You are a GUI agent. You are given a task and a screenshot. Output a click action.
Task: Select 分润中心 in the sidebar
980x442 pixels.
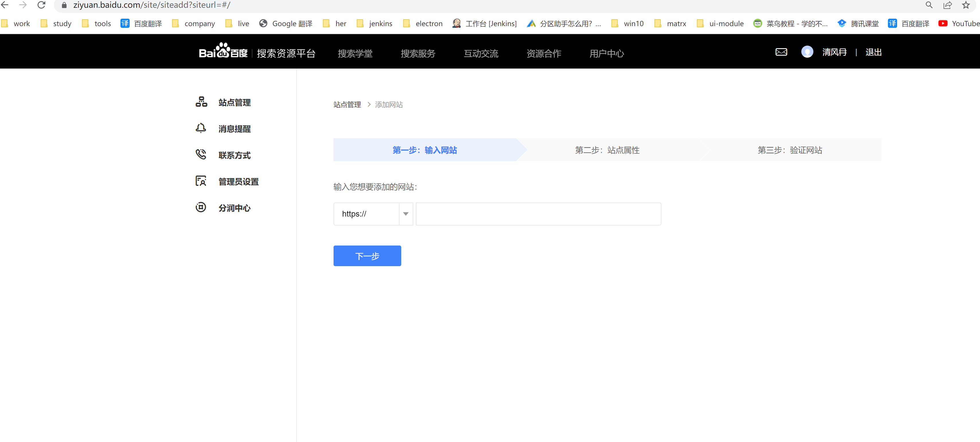(223, 208)
